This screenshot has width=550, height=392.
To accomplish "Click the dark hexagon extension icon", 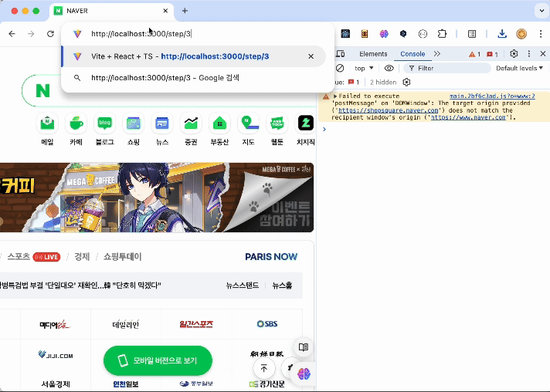I will click(x=403, y=34).
